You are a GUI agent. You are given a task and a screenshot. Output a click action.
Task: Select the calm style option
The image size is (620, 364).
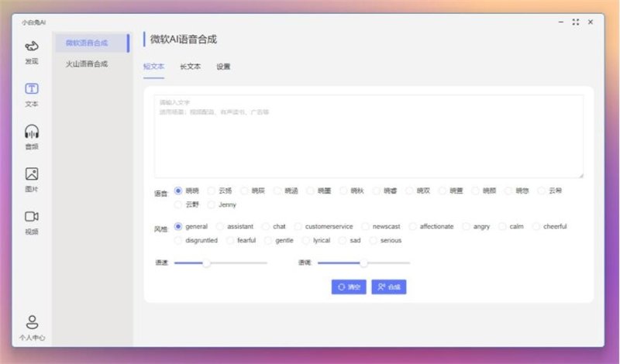502,226
